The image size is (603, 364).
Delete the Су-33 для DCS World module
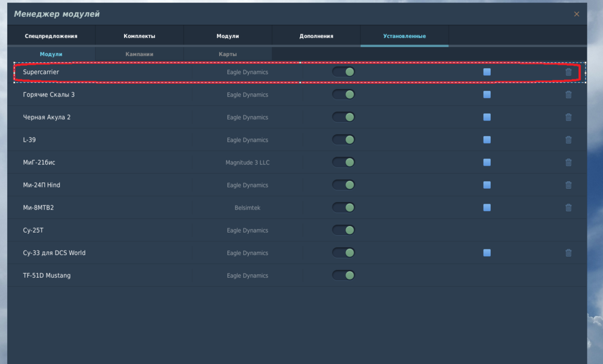point(568,253)
